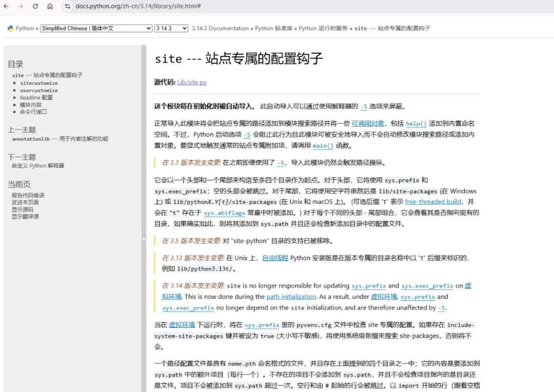Click the -S option link in first paragraph
This screenshot has width=554, height=392.
point(364,107)
